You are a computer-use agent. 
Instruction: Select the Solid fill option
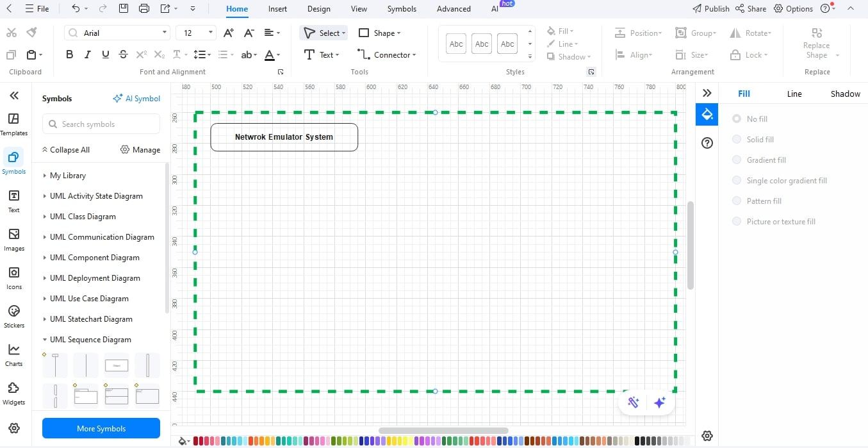click(x=753, y=139)
